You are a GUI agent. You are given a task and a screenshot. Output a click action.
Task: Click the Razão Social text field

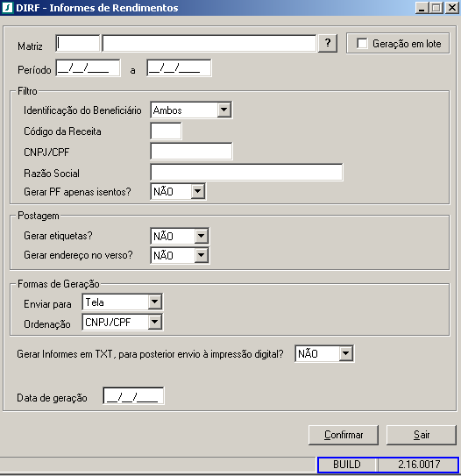247,172
